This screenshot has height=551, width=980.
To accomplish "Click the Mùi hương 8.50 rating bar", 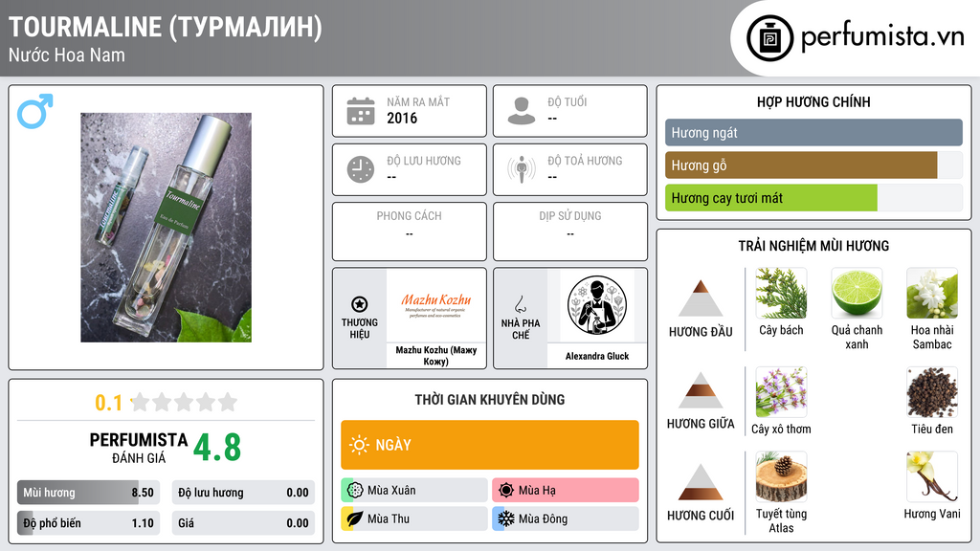I will pos(88,493).
